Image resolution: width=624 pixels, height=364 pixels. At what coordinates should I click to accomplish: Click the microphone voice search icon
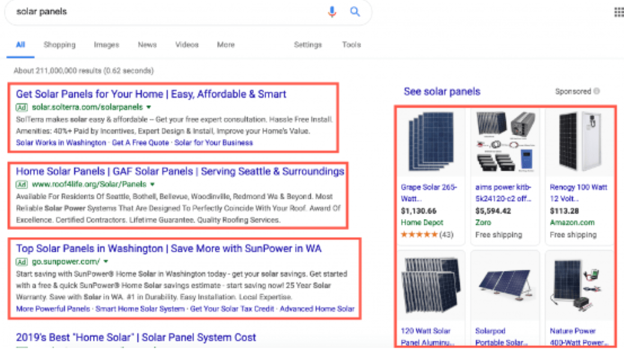pos(332,12)
